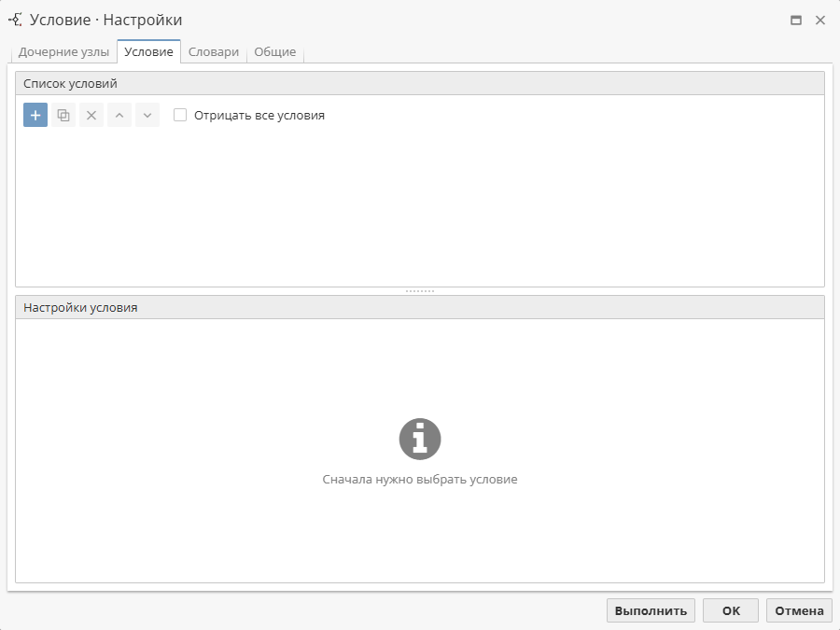Screen dimensions: 840x630
Task: Switch to the 'Словари' tab
Action: [214, 52]
